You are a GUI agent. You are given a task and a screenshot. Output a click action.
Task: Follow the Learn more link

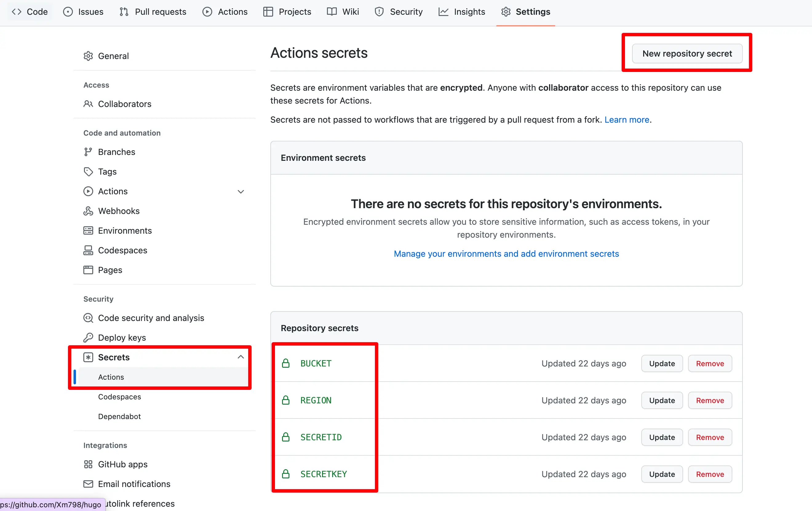point(627,120)
